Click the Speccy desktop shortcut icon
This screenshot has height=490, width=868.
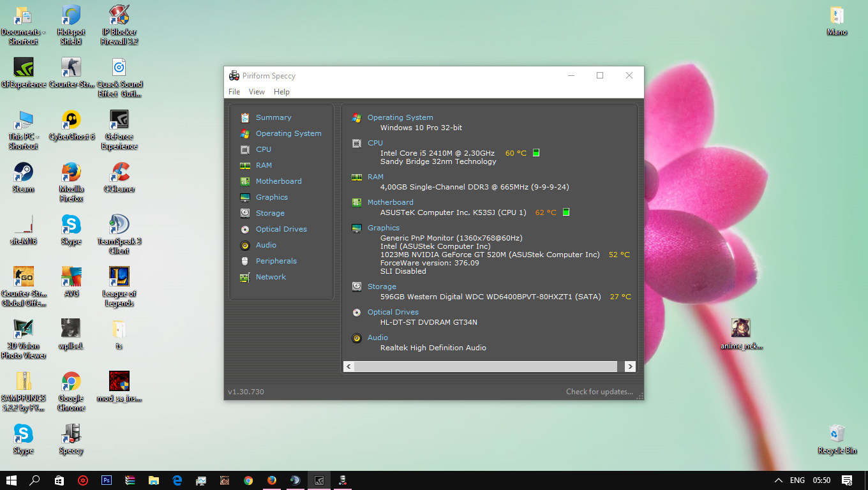click(x=71, y=434)
